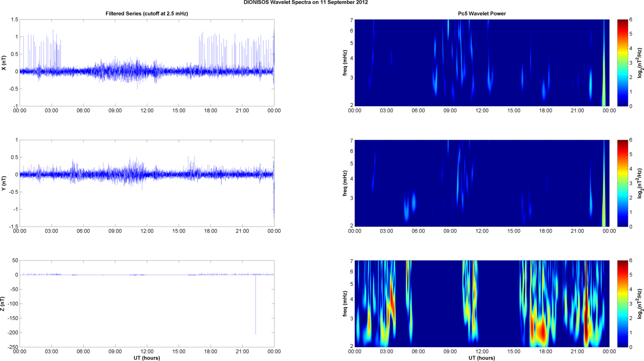Click inside the X component filtered series plot
The image size is (644, 361).
click(x=147, y=63)
